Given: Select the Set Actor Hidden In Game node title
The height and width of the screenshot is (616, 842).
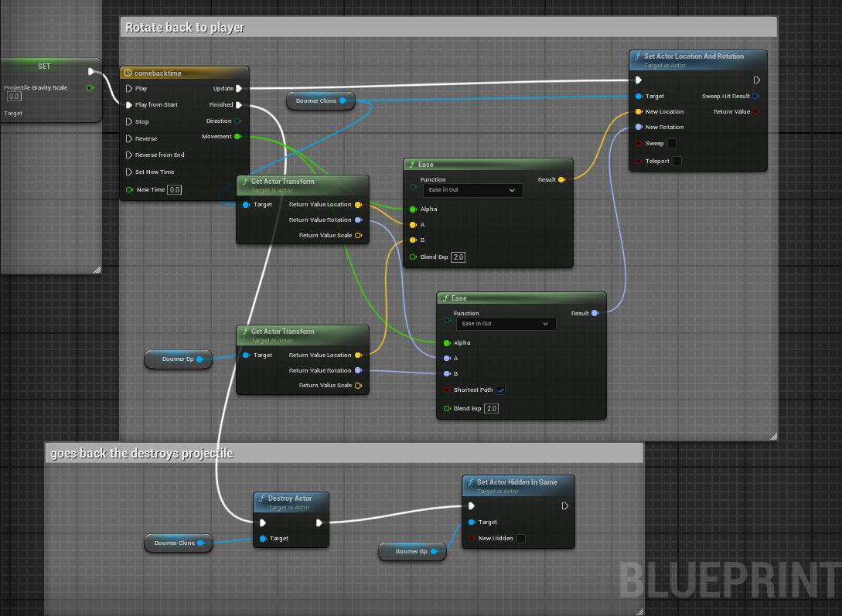Looking at the screenshot, I should (x=516, y=482).
